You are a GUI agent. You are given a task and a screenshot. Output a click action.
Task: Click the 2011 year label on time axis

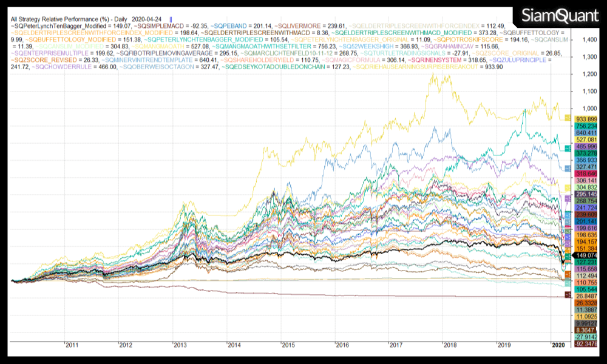72,345
